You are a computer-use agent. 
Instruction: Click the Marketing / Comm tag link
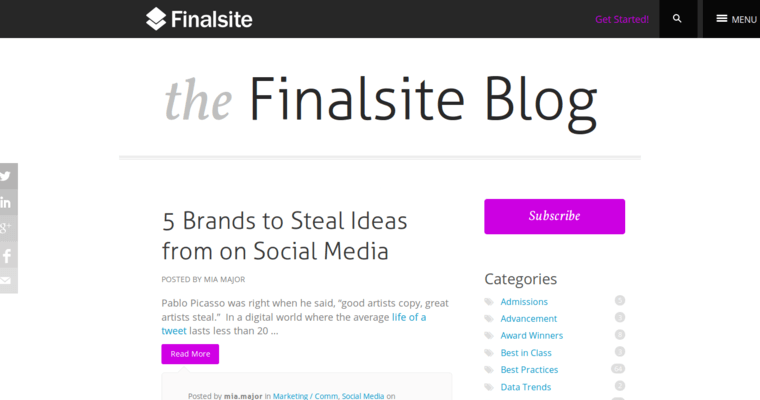pos(305,396)
